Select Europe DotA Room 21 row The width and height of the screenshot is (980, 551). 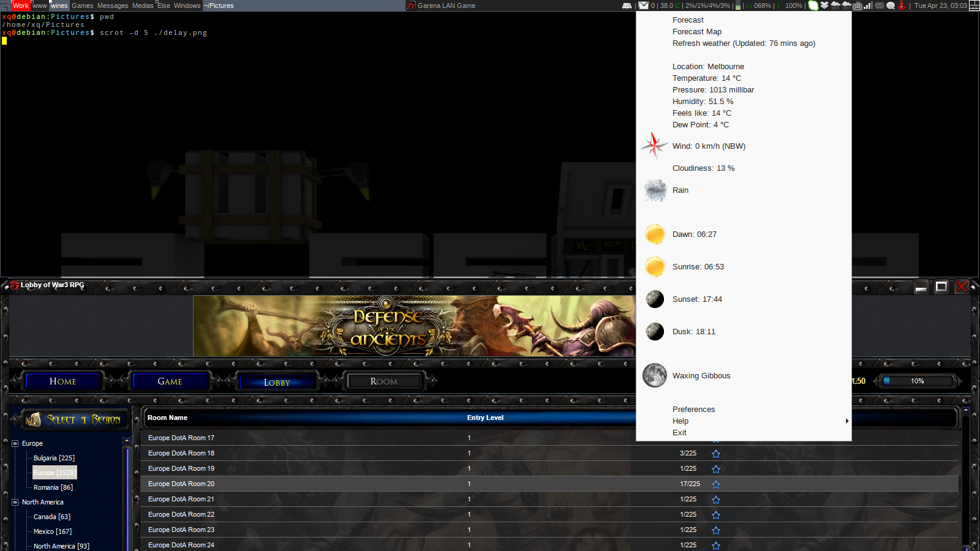(x=549, y=499)
